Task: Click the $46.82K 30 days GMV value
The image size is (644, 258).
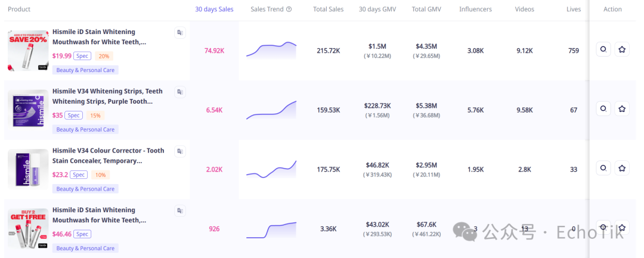Action: (x=377, y=165)
